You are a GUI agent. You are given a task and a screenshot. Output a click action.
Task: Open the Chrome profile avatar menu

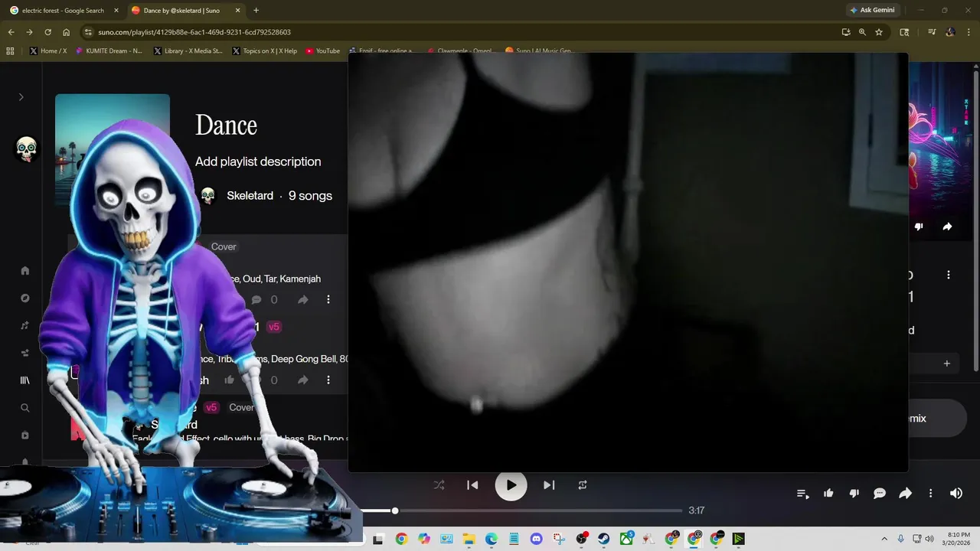tap(950, 32)
